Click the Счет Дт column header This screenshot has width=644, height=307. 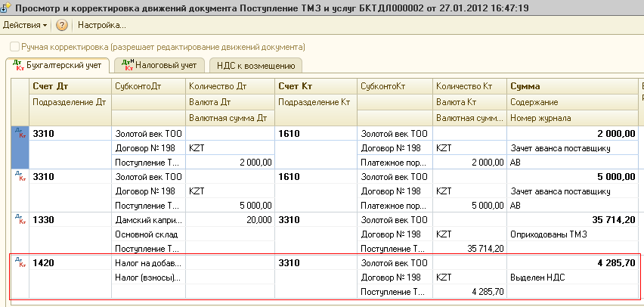pos(51,87)
